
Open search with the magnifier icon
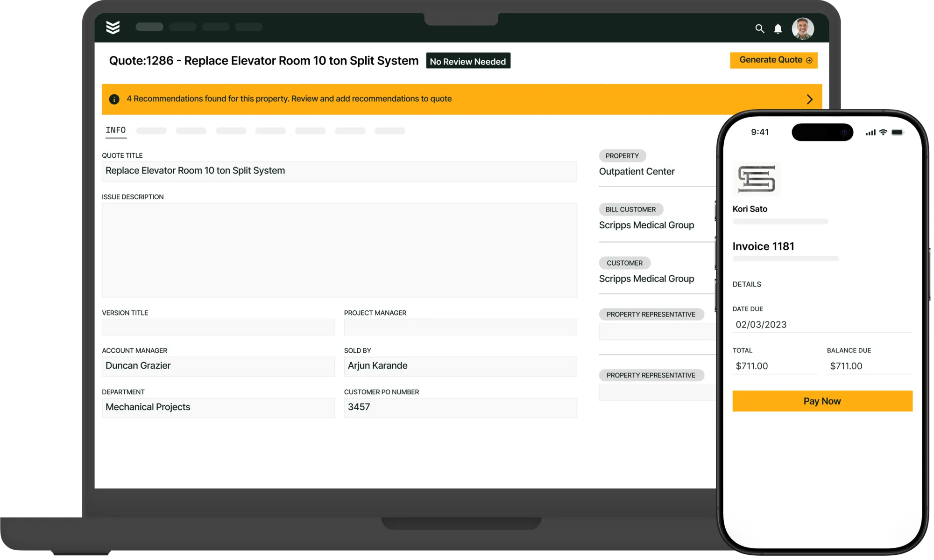760,29
